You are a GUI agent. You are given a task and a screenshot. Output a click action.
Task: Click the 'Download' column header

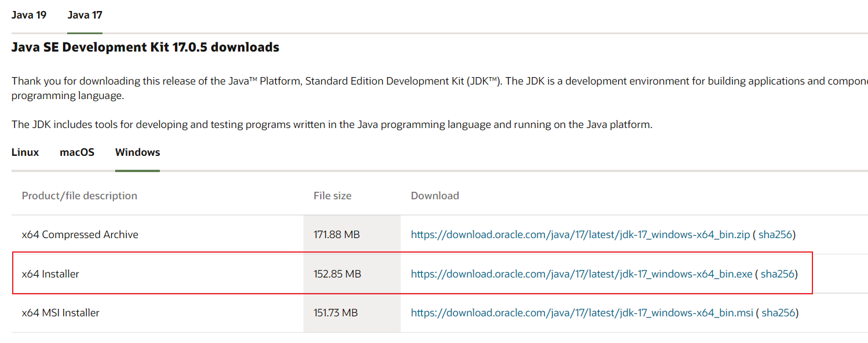[435, 196]
